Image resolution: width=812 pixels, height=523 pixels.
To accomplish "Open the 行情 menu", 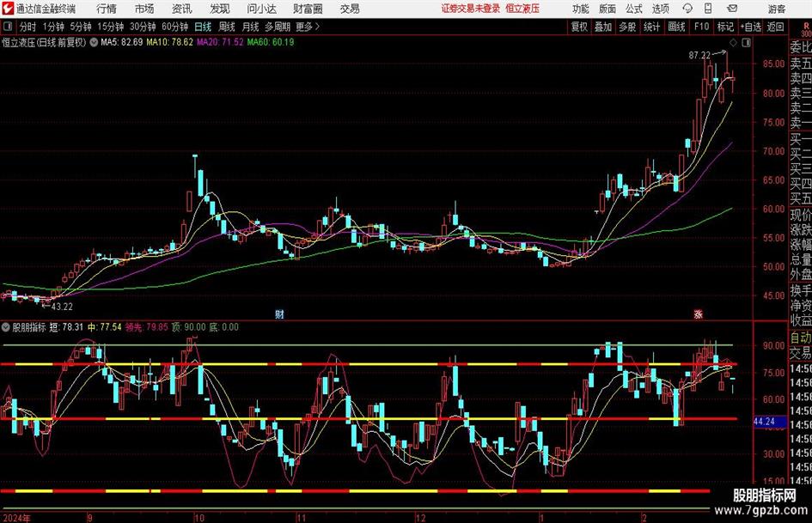I will coord(107,9).
